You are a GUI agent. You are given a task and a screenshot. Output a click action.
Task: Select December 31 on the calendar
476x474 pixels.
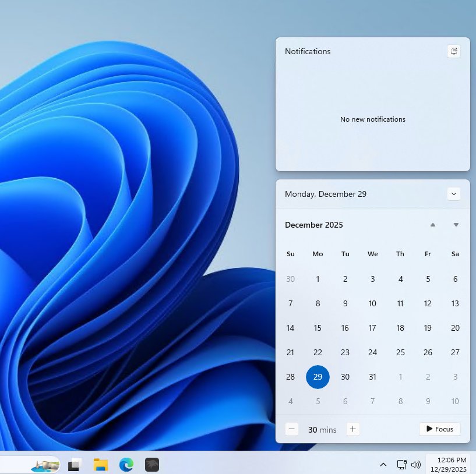click(x=373, y=377)
